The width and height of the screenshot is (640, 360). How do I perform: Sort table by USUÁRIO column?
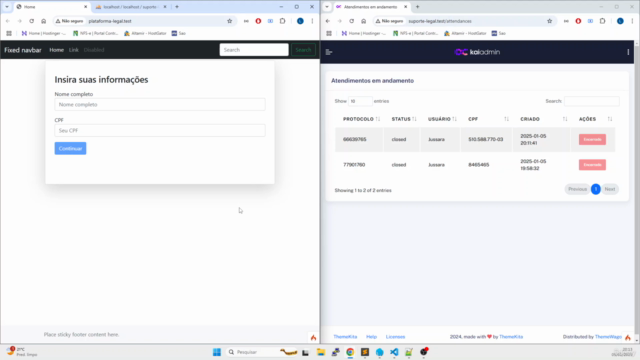pyautogui.click(x=442, y=119)
